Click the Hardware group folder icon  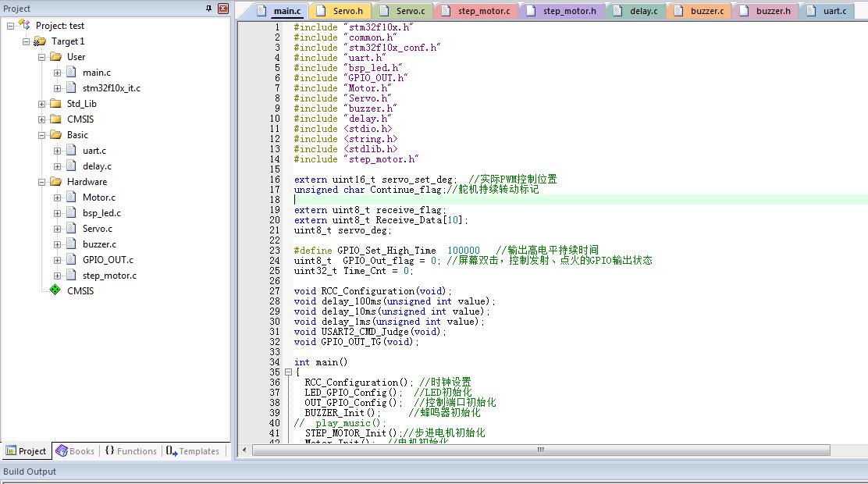tap(55, 181)
